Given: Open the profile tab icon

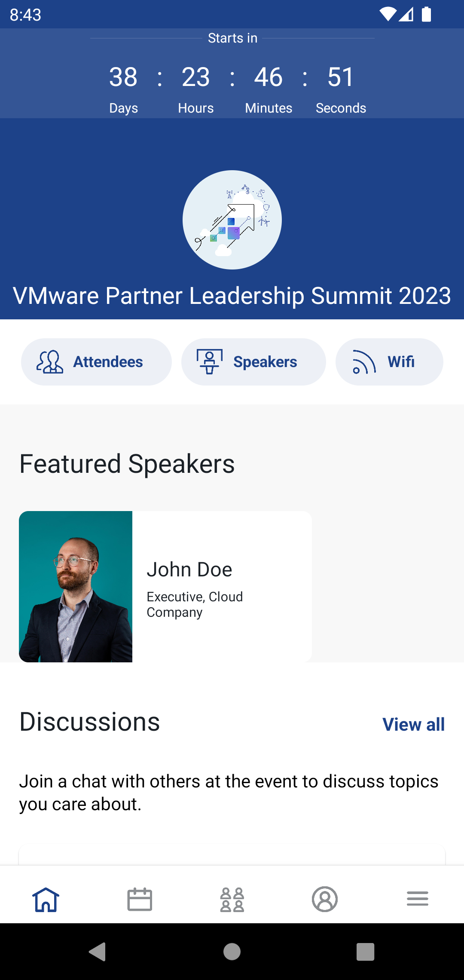Looking at the screenshot, I should tap(325, 899).
